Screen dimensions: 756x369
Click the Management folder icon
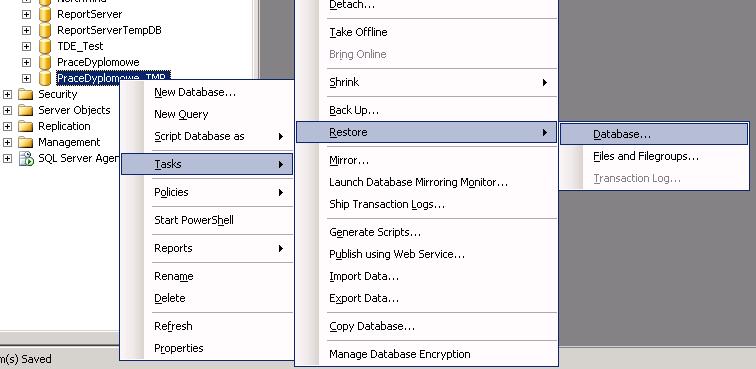coord(26,142)
